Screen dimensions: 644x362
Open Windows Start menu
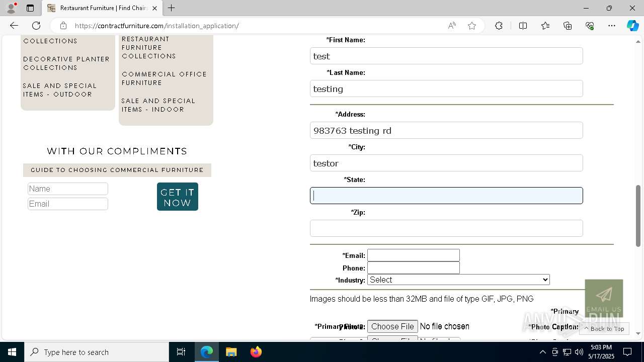click(x=12, y=352)
